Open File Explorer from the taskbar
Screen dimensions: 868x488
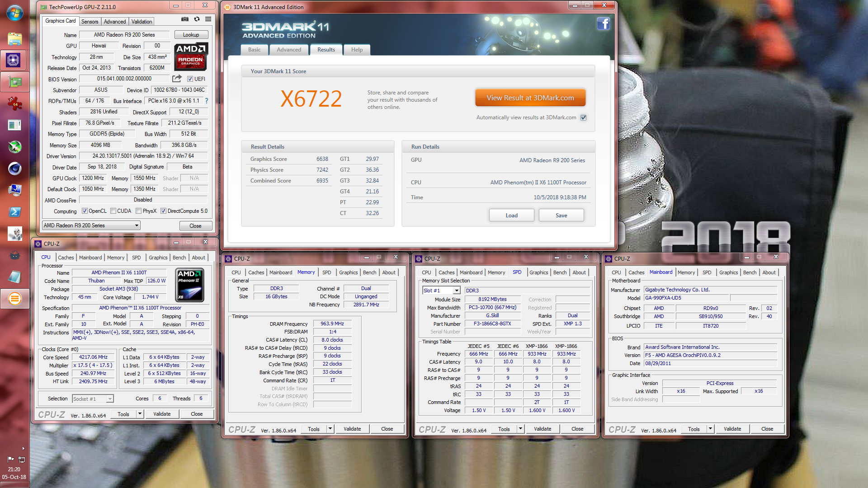tap(14, 38)
